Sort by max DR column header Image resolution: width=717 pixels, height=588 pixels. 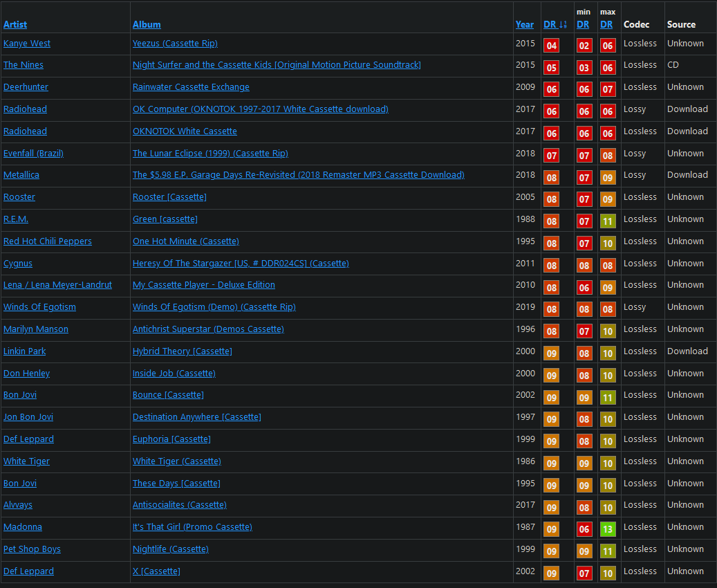[x=606, y=25]
